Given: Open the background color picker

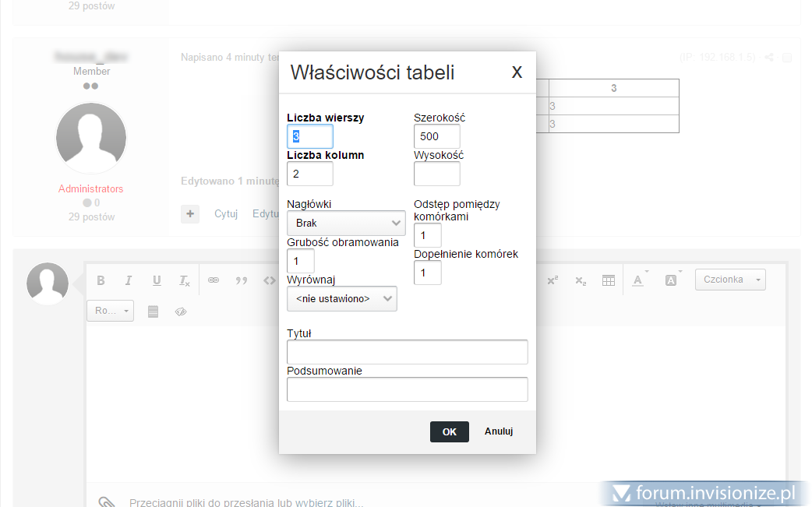Looking at the screenshot, I should [x=671, y=280].
